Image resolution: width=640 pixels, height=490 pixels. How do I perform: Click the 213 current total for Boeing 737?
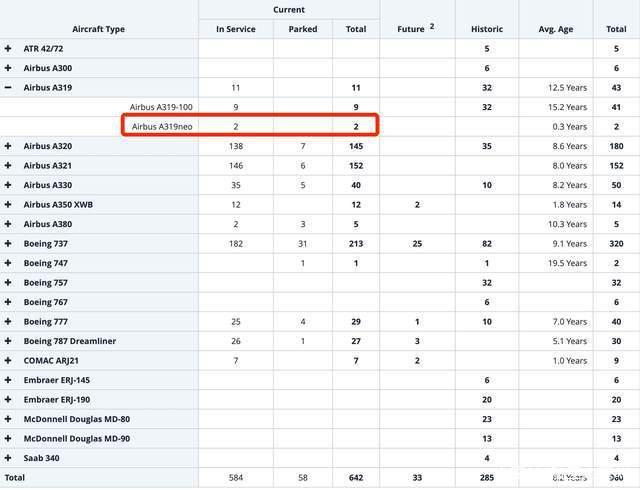click(x=356, y=244)
